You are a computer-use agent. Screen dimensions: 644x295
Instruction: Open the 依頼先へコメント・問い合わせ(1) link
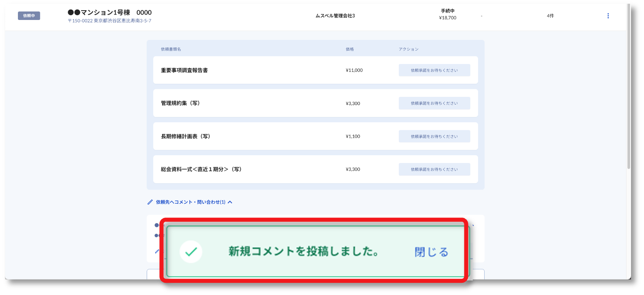point(190,202)
